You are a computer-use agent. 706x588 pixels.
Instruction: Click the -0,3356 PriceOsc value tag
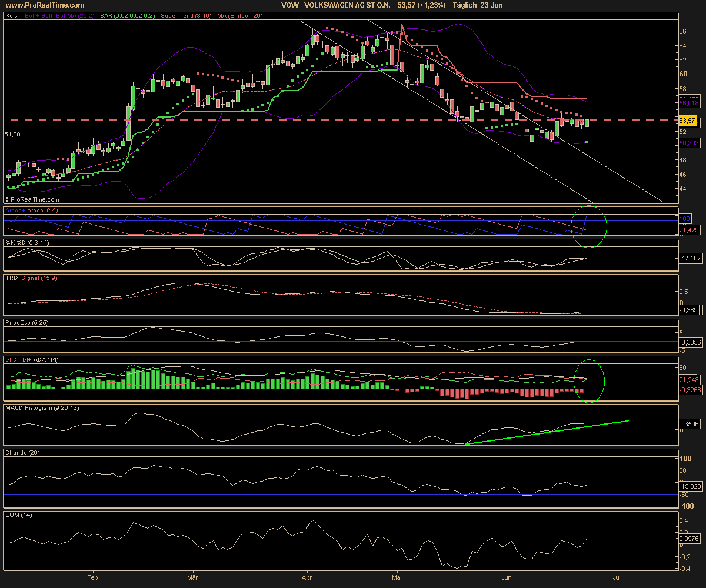tap(689, 342)
